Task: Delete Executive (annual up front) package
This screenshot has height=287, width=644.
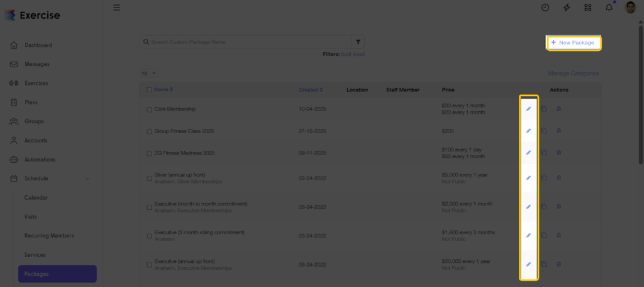Action: [x=558, y=264]
